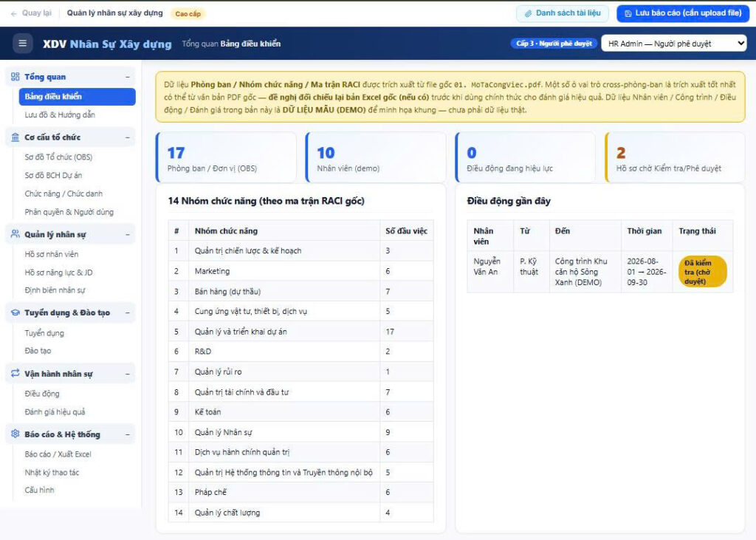Collapse the Vận hành nhân sự section
The height and width of the screenshot is (540, 756).
tap(127, 374)
